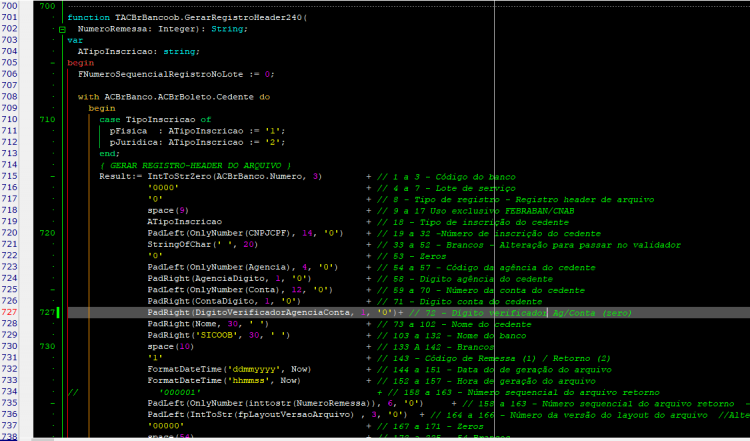The image size is (750, 441).
Task: Click the PadLeft(OnlyNumber(Agencia), 4, '0') call
Action: pyautogui.click(x=243, y=267)
